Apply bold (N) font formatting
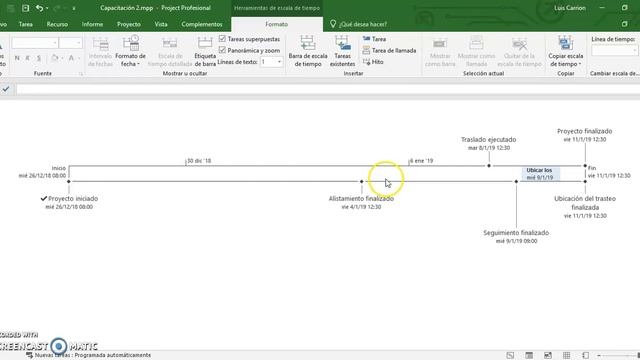This screenshot has height=360, width=640. click(17, 58)
